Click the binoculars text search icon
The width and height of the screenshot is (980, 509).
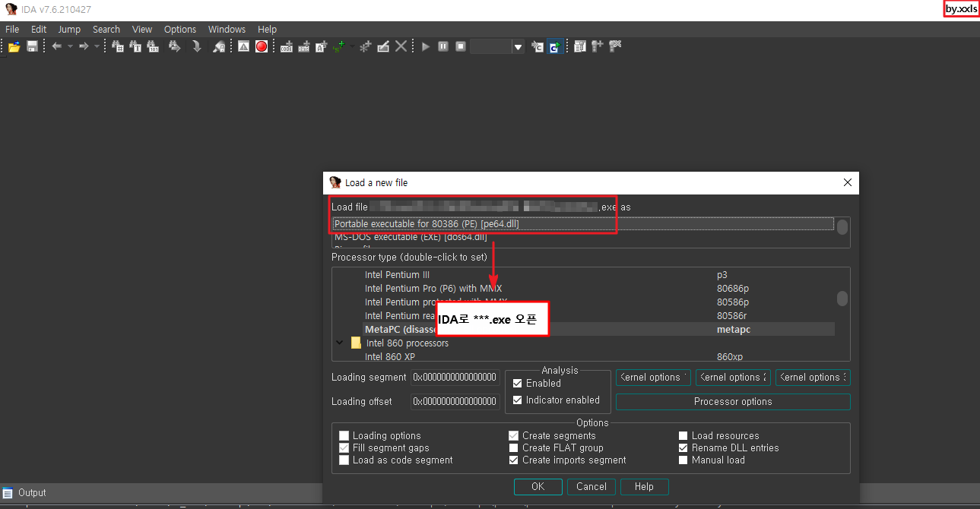[x=135, y=46]
